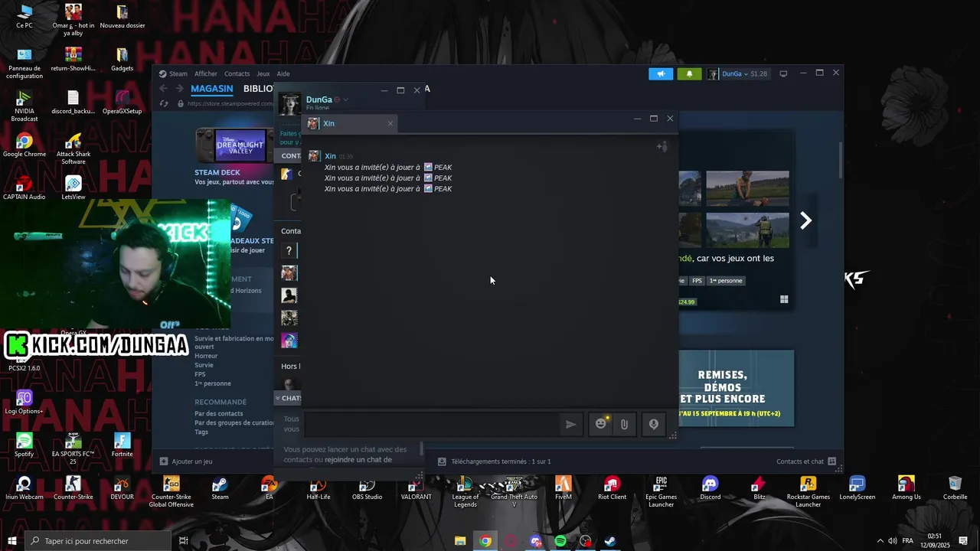Open LetsView desktop icon
Screen dimensions: 980x551
pyautogui.click(x=73, y=187)
